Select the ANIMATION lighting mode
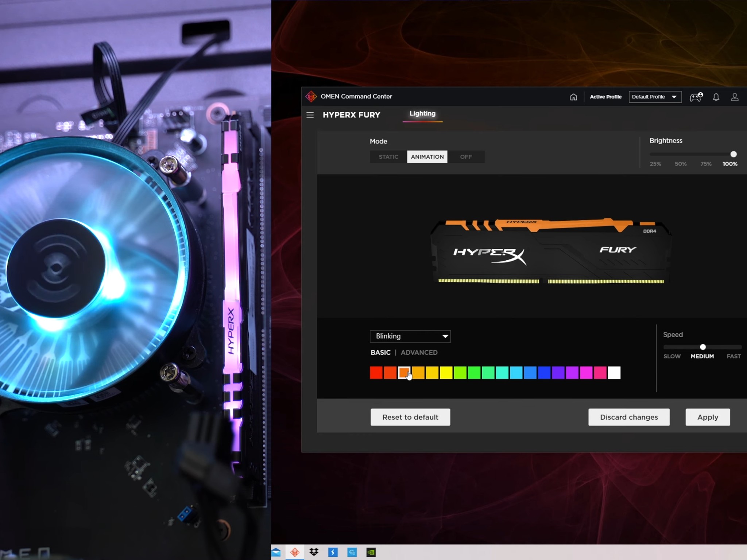 pyautogui.click(x=427, y=156)
